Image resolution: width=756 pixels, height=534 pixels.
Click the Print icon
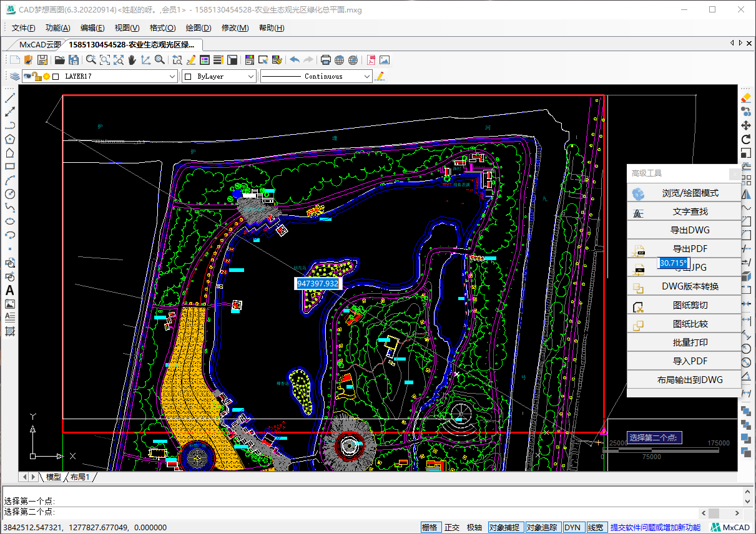point(325,60)
